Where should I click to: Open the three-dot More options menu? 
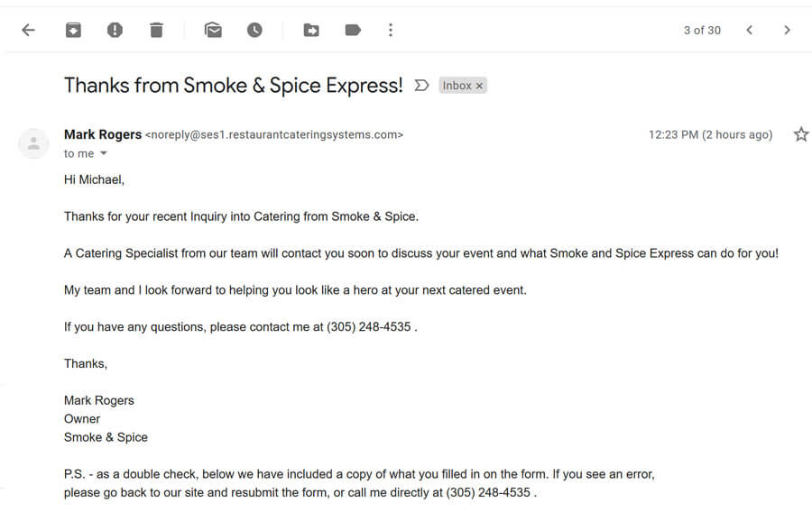point(391,30)
